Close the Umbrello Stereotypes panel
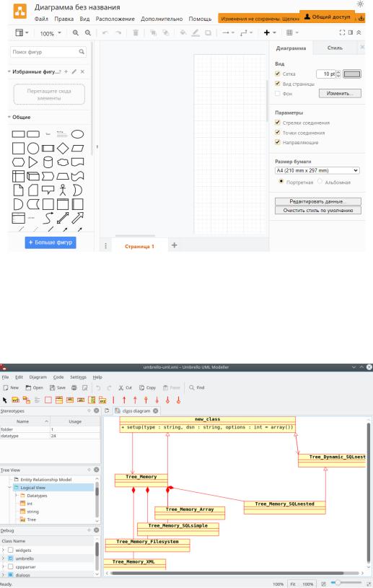373x588 pixels. pos(97,411)
